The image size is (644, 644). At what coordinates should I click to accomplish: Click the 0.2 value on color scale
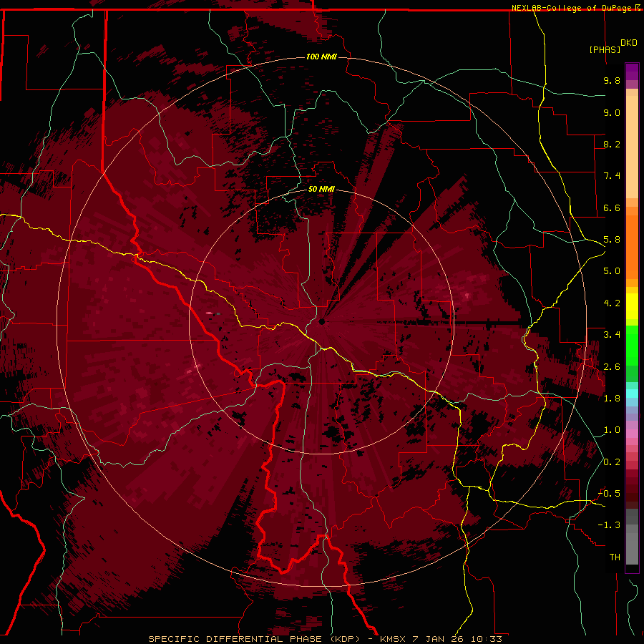point(612,462)
